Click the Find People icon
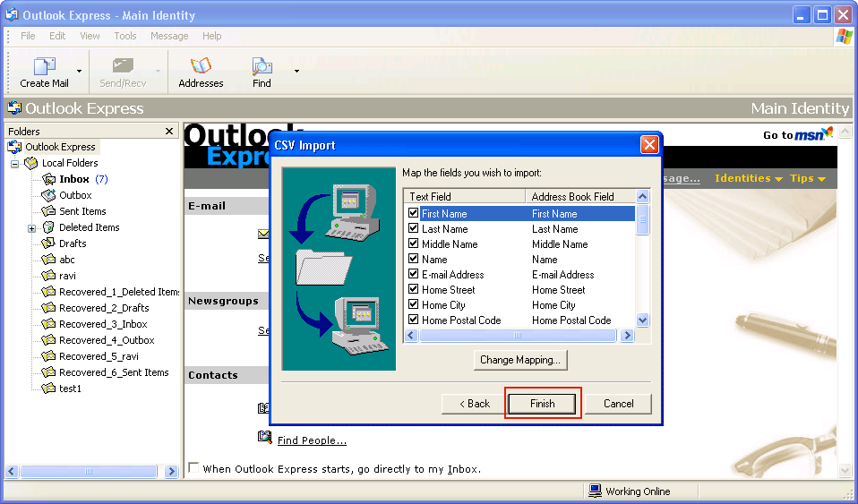 [265, 437]
